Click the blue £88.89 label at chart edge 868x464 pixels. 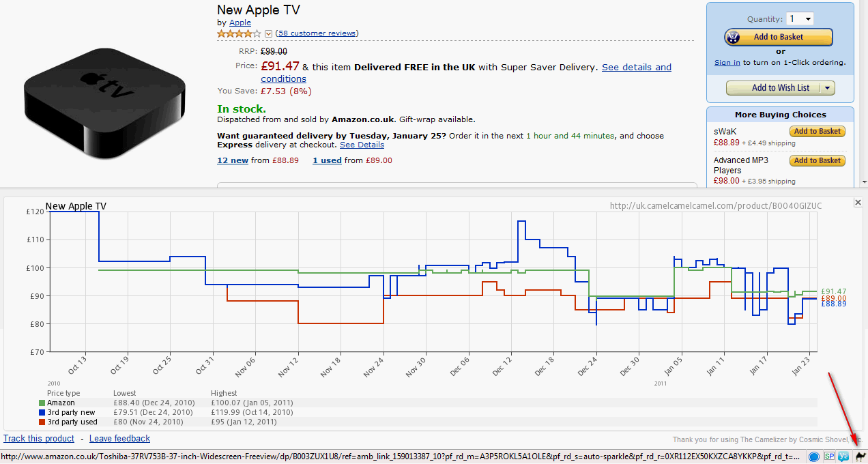(834, 304)
